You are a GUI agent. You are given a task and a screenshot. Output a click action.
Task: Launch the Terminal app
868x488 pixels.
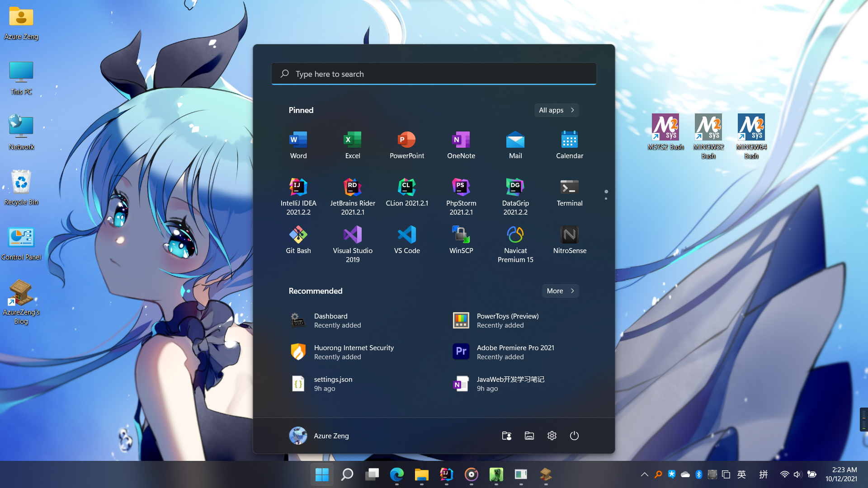tap(569, 192)
